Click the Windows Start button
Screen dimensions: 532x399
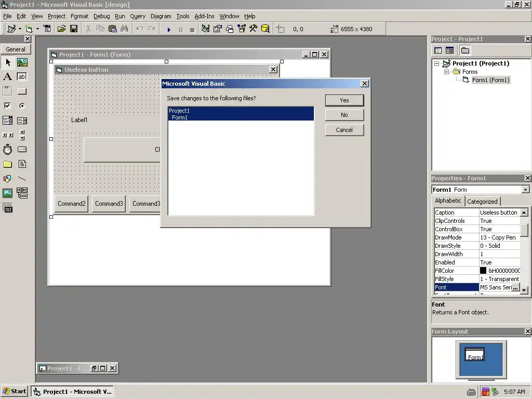pyautogui.click(x=14, y=391)
